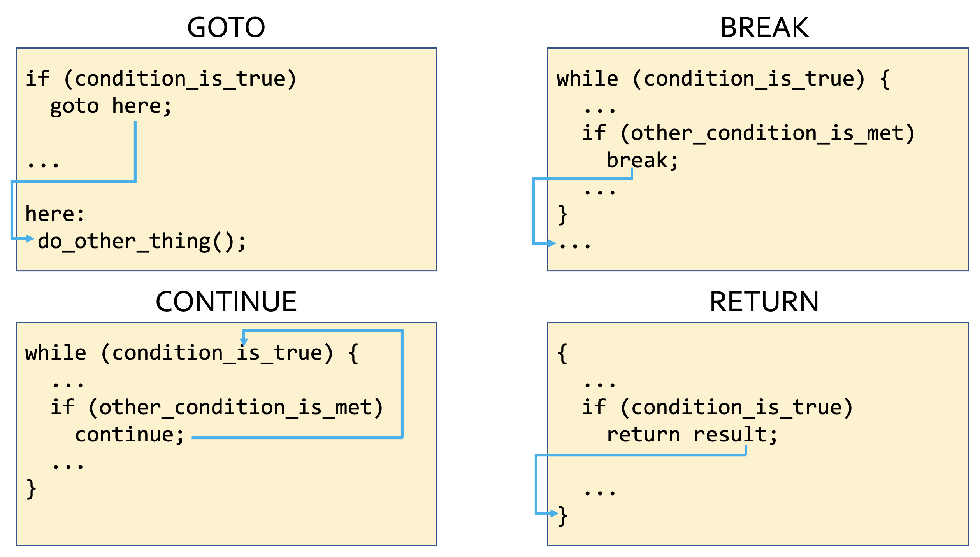Click the "do_other_thing();" statement
Image resolution: width=980 pixels, height=557 pixels.
coord(142,242)
